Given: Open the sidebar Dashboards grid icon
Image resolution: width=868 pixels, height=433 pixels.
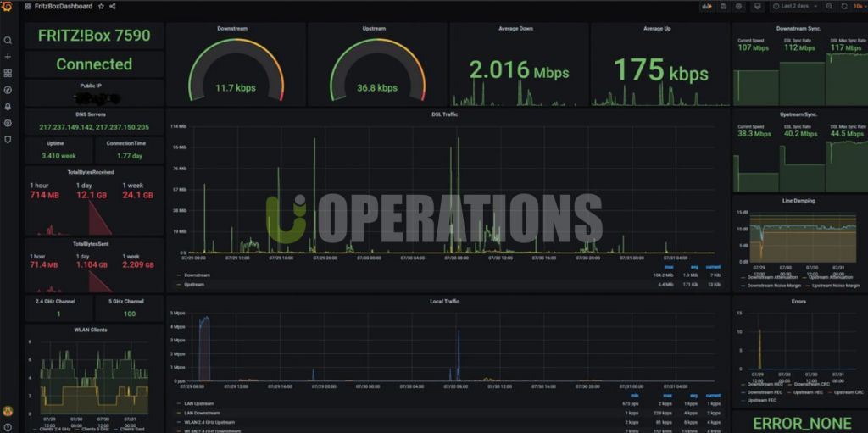Looking at the screenshot, I should pyautogui.click(x=8, y=73).
